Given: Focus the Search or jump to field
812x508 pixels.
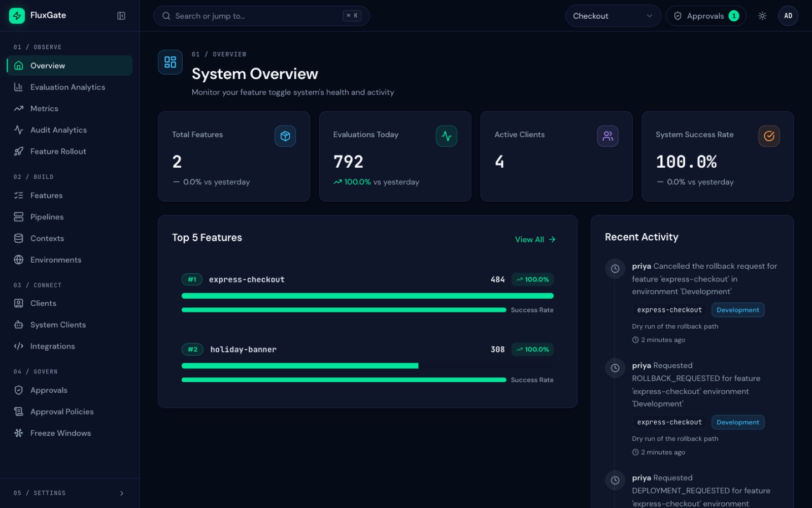Looking at the screenshot, I should (261, 16).
